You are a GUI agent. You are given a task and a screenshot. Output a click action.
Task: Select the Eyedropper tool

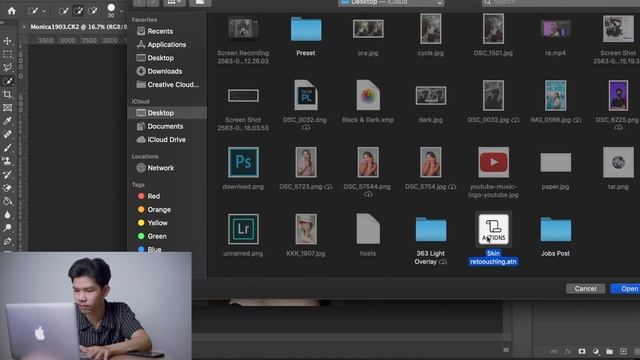[7, 121]
